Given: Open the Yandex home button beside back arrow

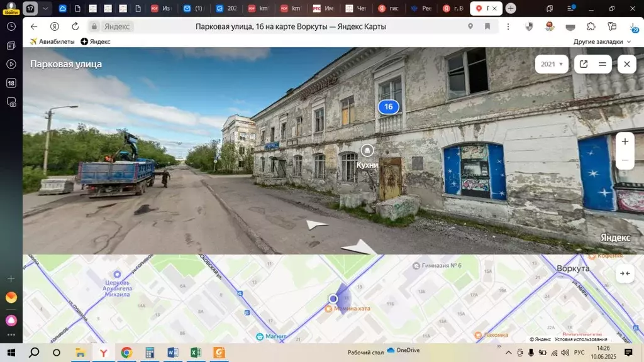Looking at the screenshot, I should pos(54,26).
